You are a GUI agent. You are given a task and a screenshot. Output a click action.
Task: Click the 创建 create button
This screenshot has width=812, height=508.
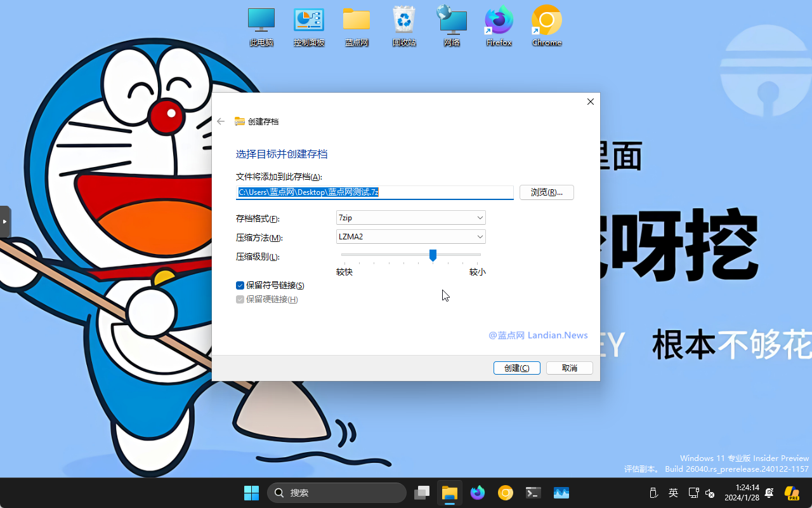[517, 368]
